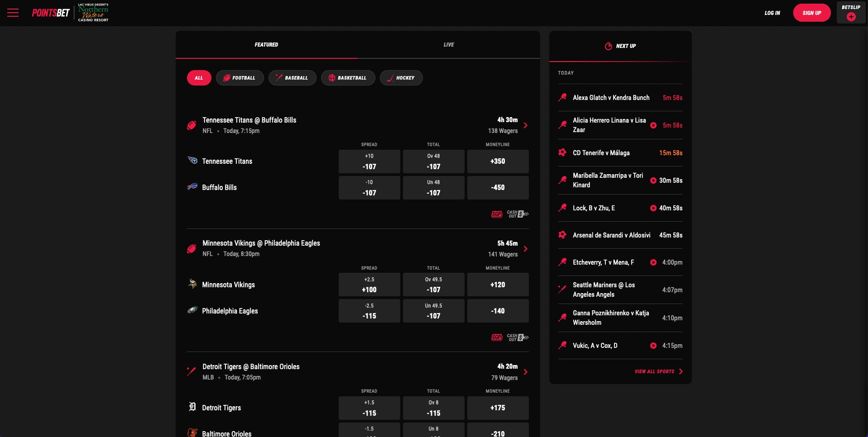This screenshot has height=437, width=868.
Task: Open details for Detroit Tigers @ Baltimore Orioles
Action: click(x=526, y=372)
